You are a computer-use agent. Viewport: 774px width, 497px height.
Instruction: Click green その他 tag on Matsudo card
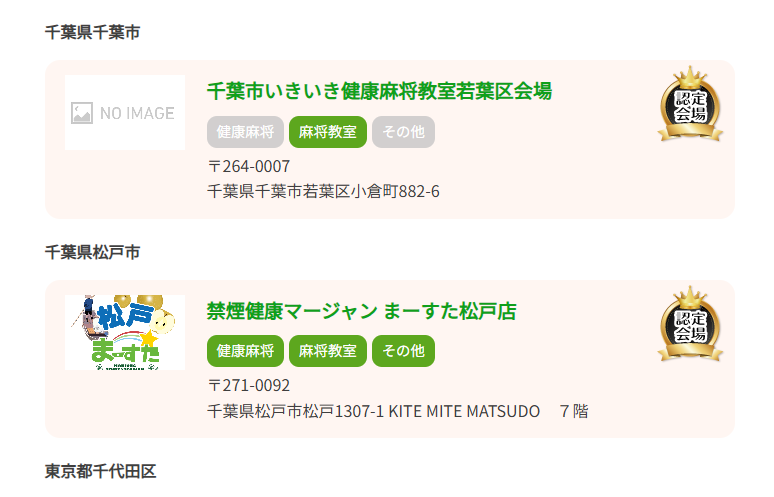coord(403,351)
